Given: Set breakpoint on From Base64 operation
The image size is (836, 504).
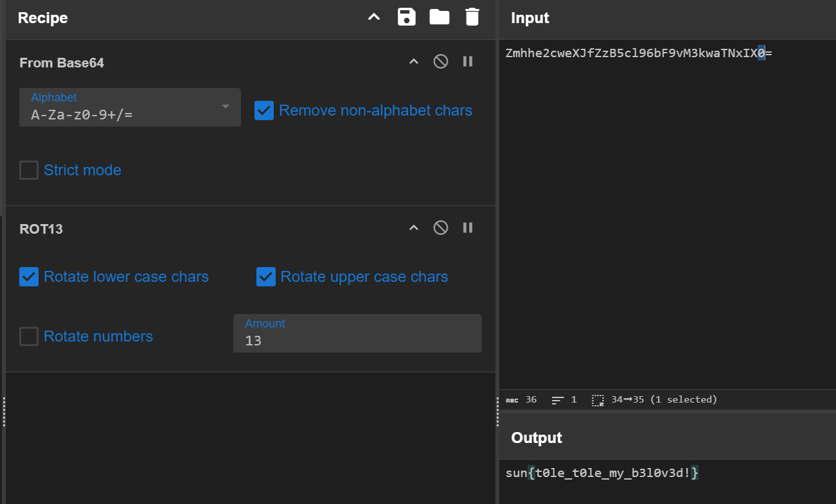Looking at the screenshot, I should tap(468, 62).
